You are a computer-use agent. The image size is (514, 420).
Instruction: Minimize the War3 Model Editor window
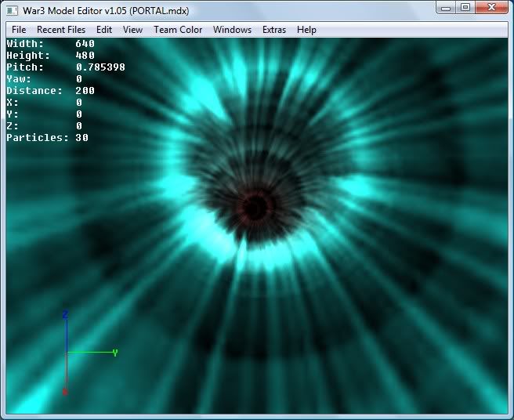click(x=446, y=8)
